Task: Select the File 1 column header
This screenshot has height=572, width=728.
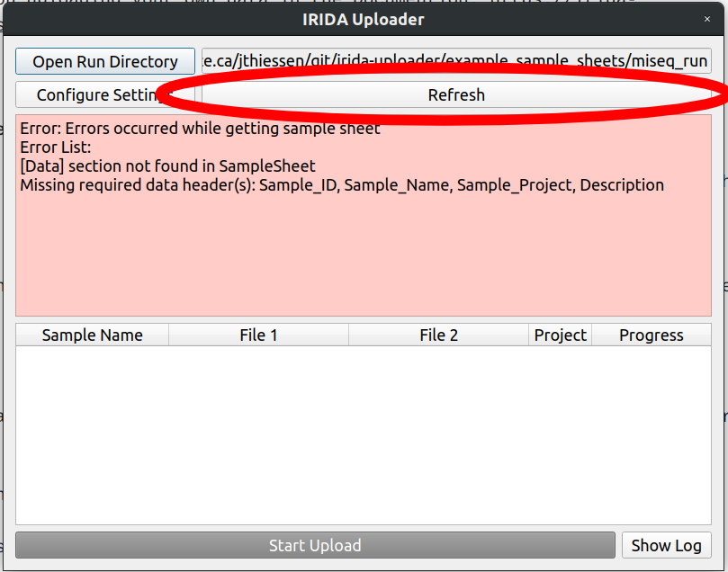Action: 258,335
